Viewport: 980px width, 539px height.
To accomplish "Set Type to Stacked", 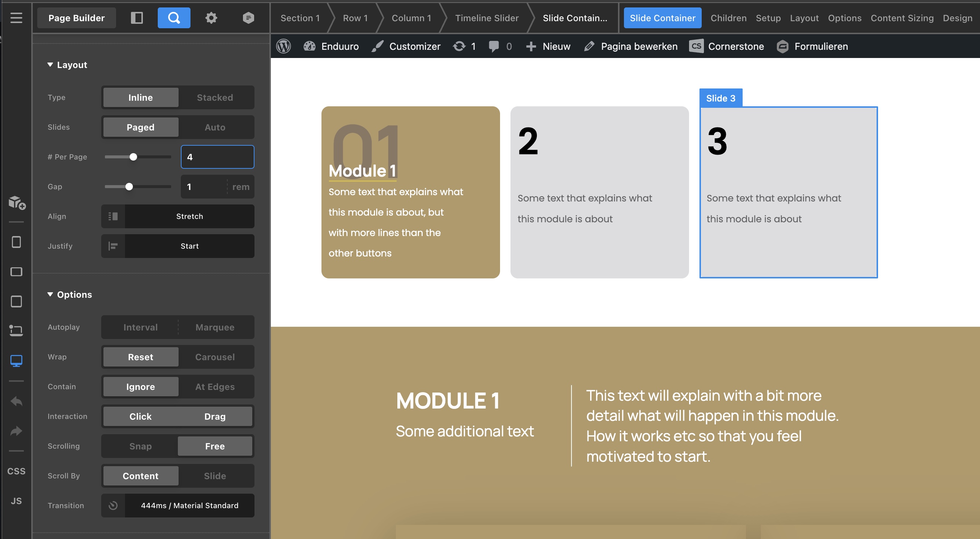I will tap(215, 98).
